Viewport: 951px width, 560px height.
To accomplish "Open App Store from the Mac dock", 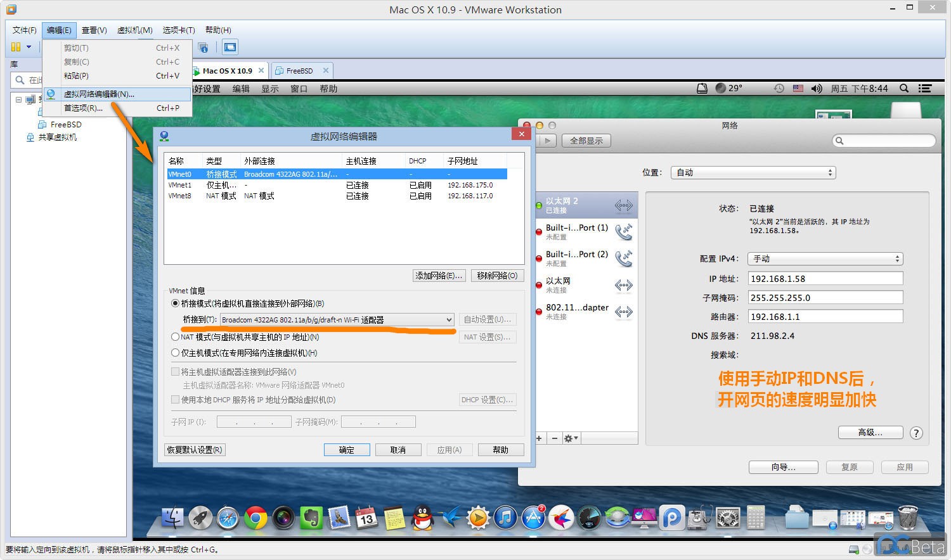I will 533,518.
